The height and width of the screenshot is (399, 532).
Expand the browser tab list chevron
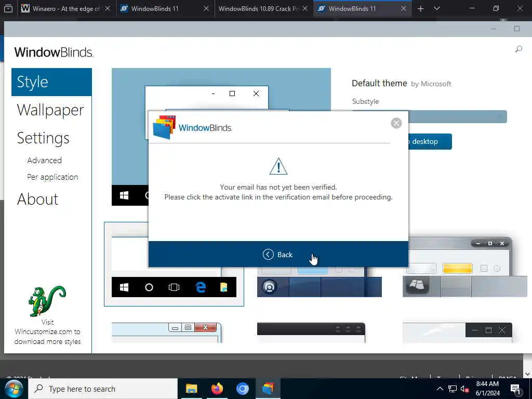[437, 8]
